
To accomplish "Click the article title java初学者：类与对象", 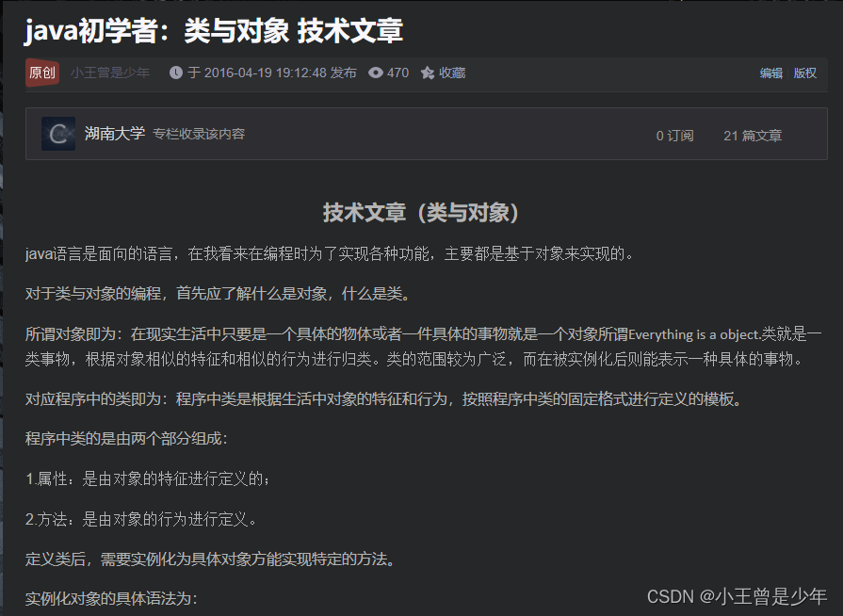I will coord(214,31).
